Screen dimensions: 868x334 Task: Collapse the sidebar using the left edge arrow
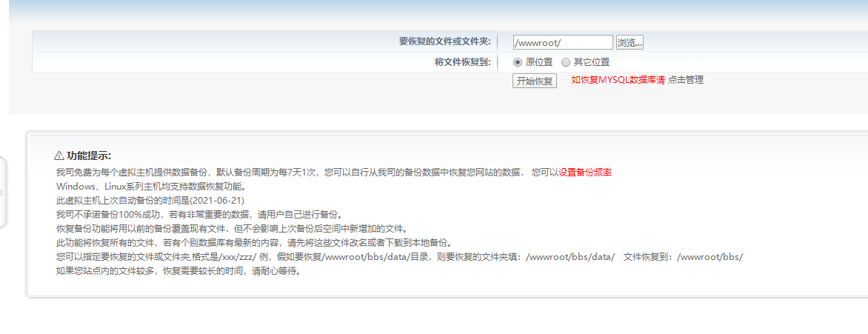click(x=2, y=193)
